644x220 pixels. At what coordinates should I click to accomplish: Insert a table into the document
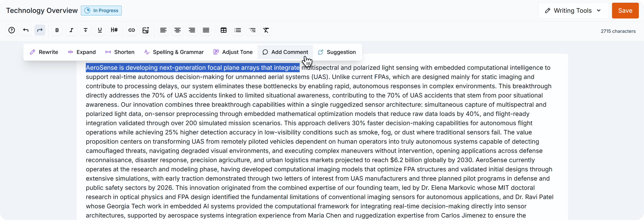(x=224, y=30)
